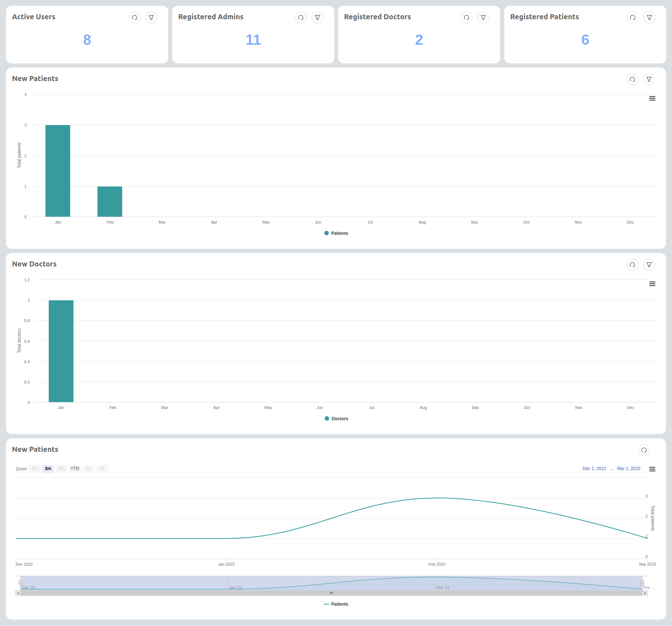Viewport: 672px width, 626px height.
Task: Refresh the Active Users count
Action: click(134, 17)
